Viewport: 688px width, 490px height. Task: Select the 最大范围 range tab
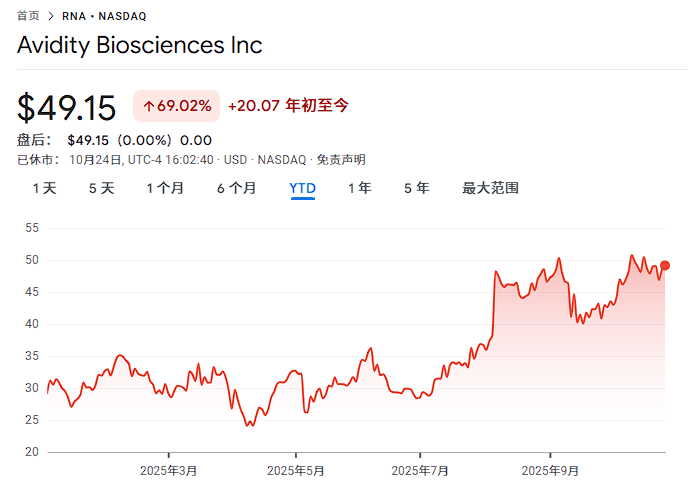(x=490, y=188)
